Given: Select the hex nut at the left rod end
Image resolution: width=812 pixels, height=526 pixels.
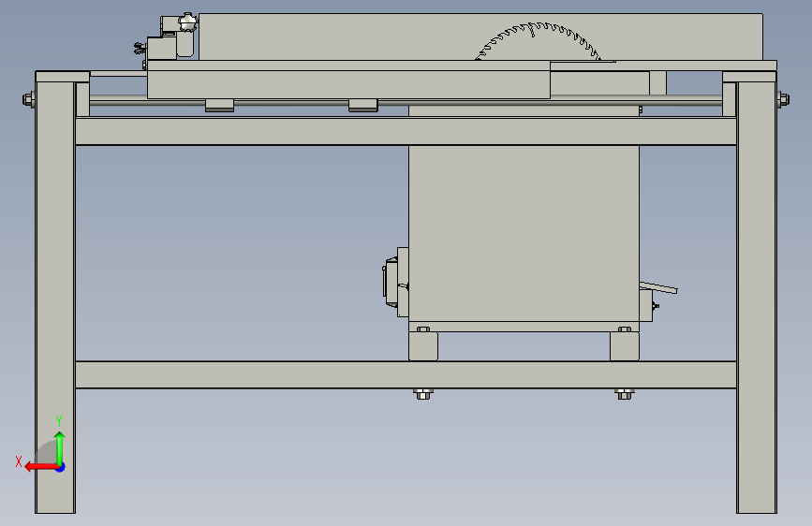Looking at the screenshot, I should coord(28,99).
